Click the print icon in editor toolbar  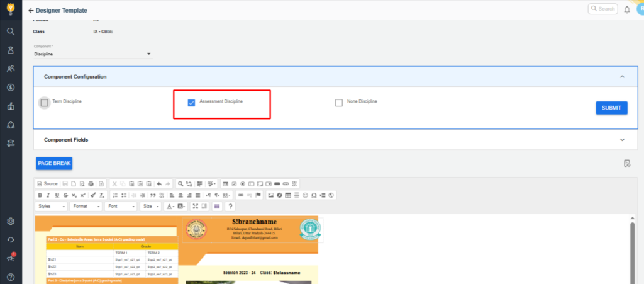tap(91, 183)
